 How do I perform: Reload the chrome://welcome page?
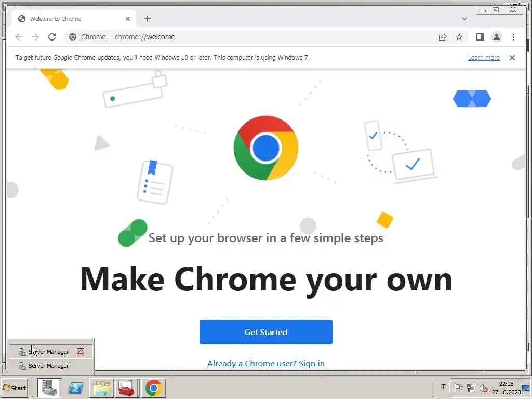pyautogui.click(x=52, y=37)
